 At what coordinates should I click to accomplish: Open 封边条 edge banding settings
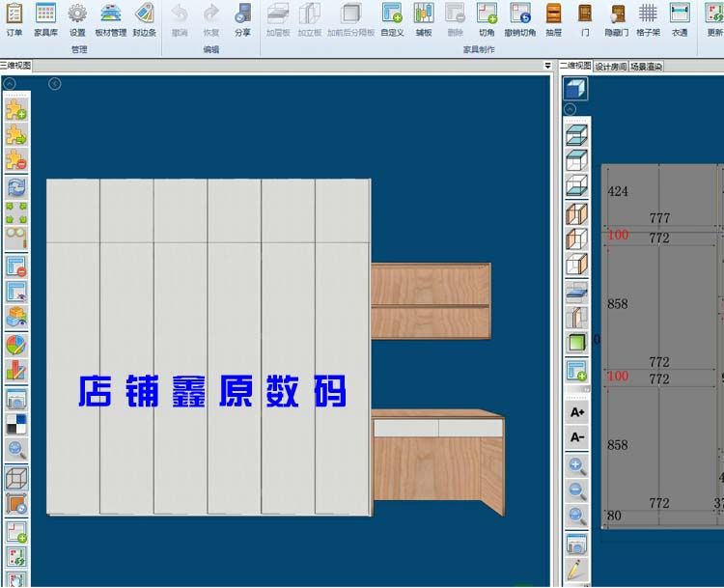144,18
